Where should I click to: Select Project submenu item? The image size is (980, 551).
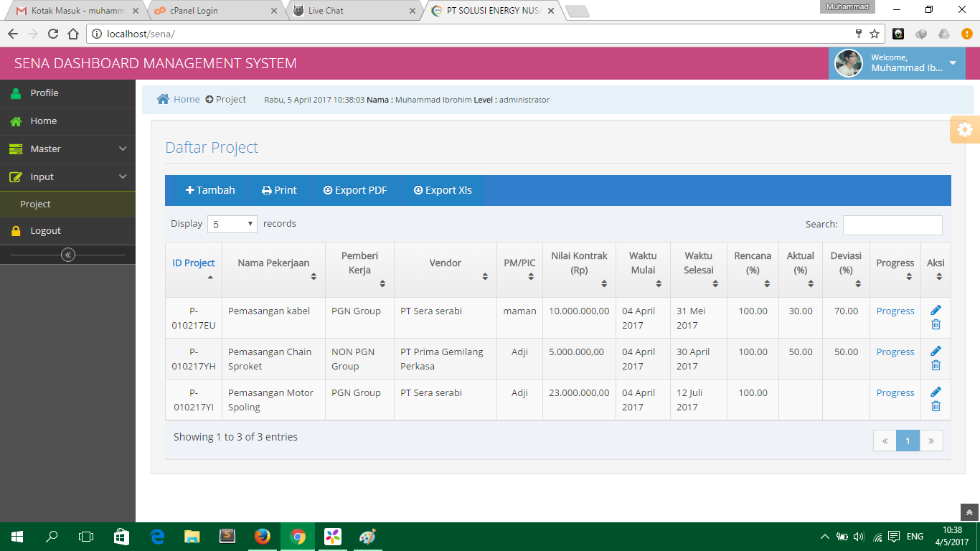pyautogui.click(x=67, y=204)
